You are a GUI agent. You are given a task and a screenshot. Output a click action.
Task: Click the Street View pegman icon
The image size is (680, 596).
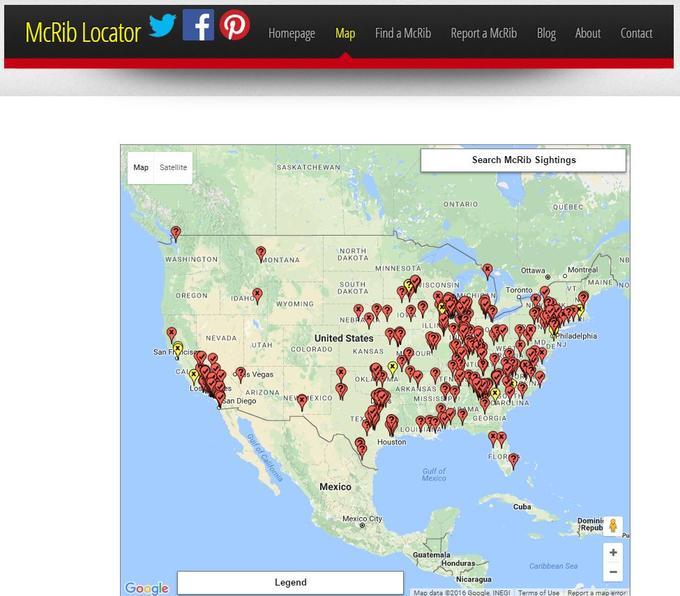click(613, 526)
